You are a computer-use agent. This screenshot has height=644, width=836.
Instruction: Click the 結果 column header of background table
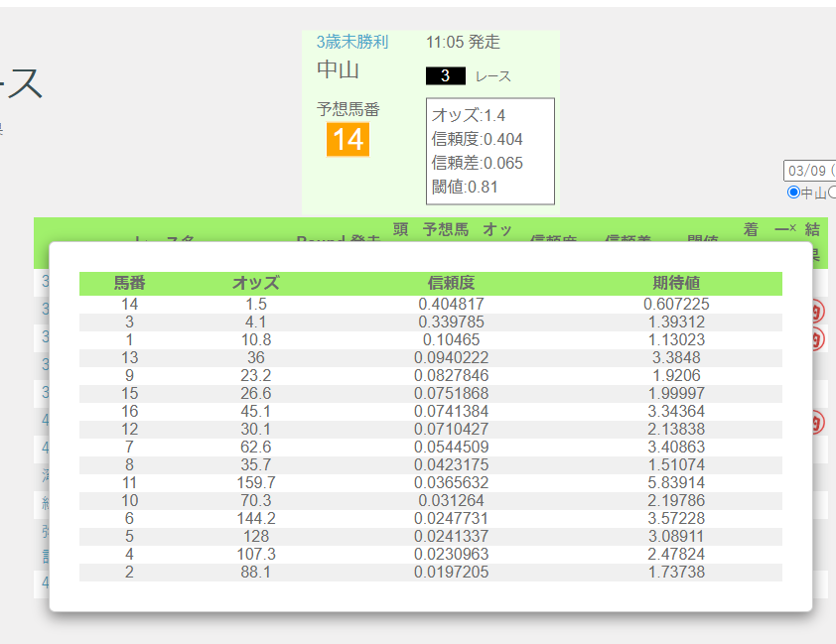click(x=812, y=236)
